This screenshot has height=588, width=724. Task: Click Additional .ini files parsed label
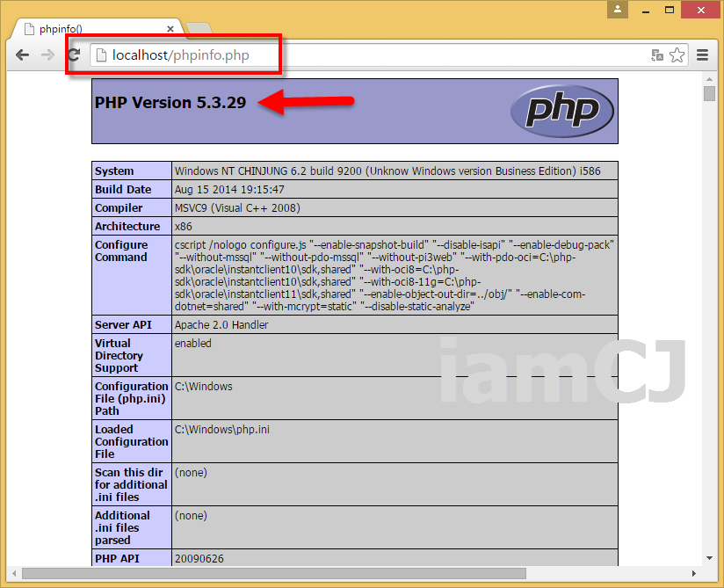[x=122, y=527]
